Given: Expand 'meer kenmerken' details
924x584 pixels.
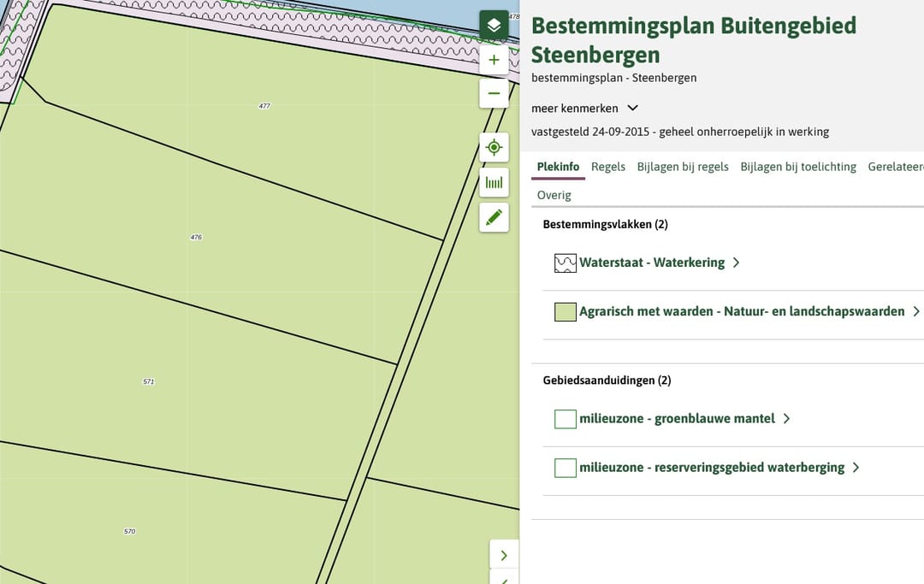Looking at the screenshot, I should (x=585, y=109).
